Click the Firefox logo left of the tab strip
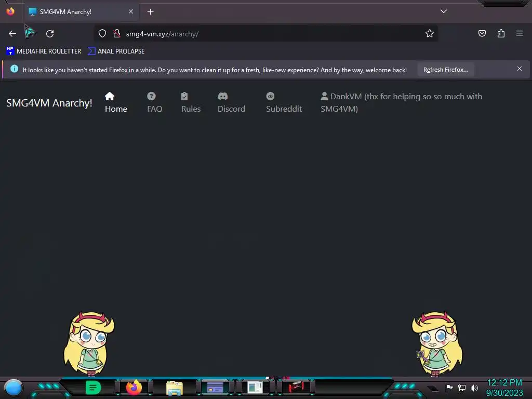The image size is (532, 399). pyautogui.click(x=10, y=11)
